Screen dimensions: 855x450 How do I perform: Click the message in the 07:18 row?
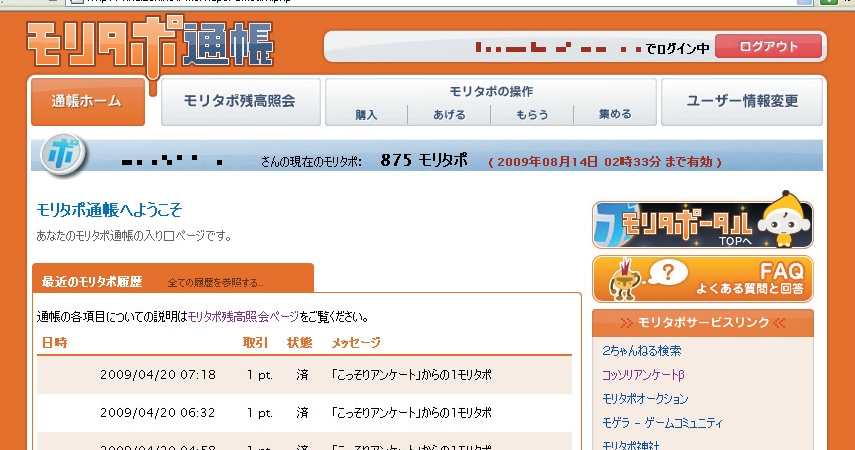(x=412, y=375)
